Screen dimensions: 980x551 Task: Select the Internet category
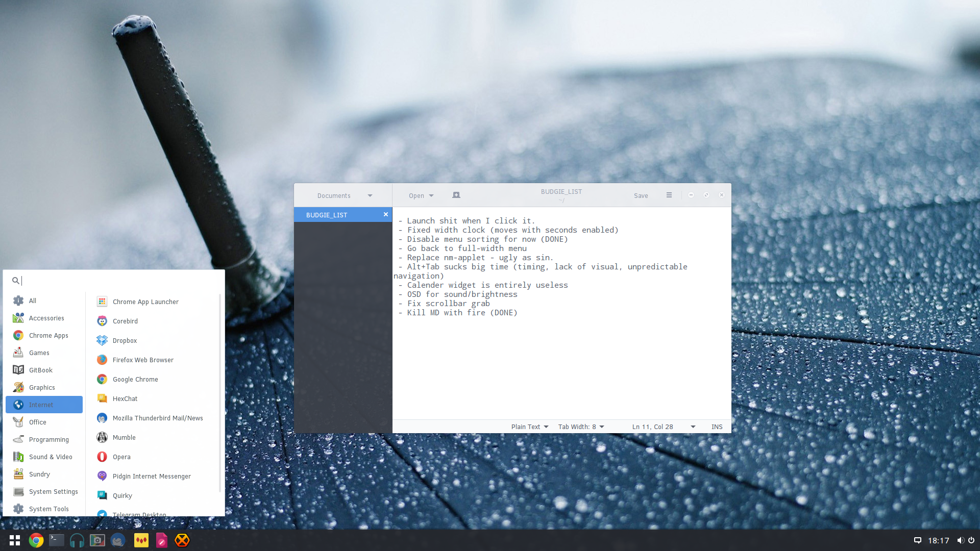pos(44,405)
